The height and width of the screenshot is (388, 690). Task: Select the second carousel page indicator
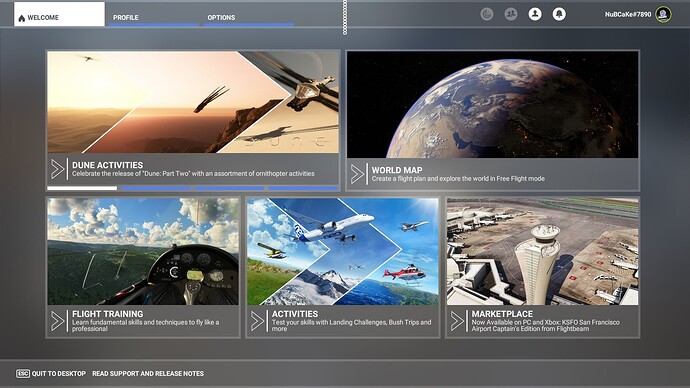click(x=156, y=188)
